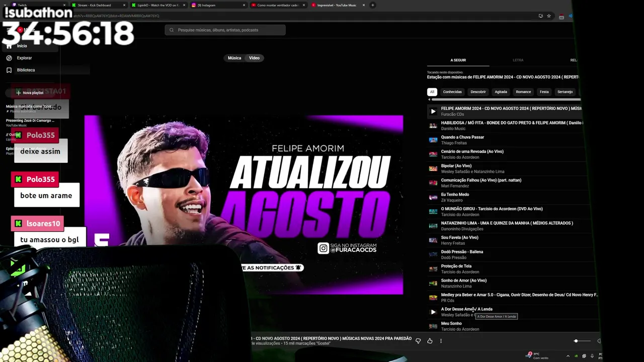Select Meu Sonho track
Screen dimensions: 644x362
451,323
